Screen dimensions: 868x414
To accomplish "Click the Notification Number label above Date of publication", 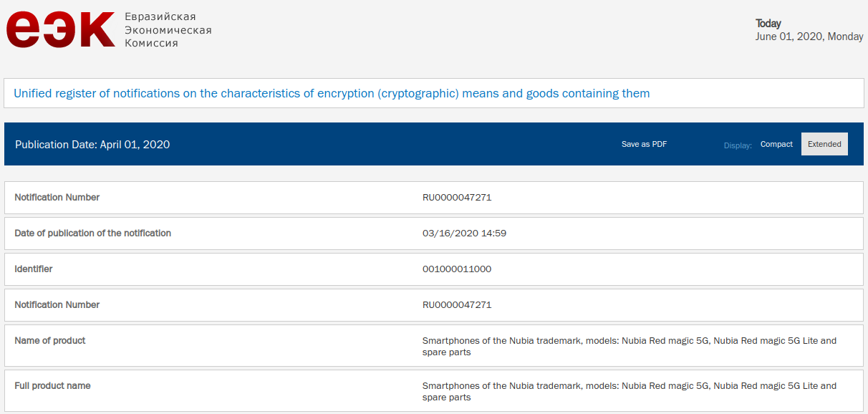I will click(57, 197).
